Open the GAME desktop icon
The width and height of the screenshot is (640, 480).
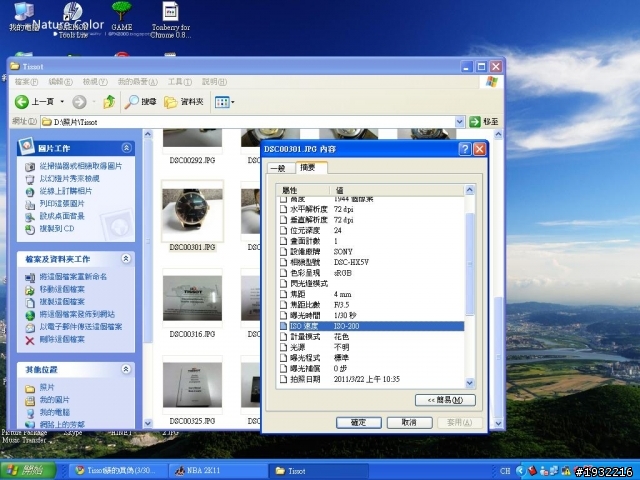(122, 17)
